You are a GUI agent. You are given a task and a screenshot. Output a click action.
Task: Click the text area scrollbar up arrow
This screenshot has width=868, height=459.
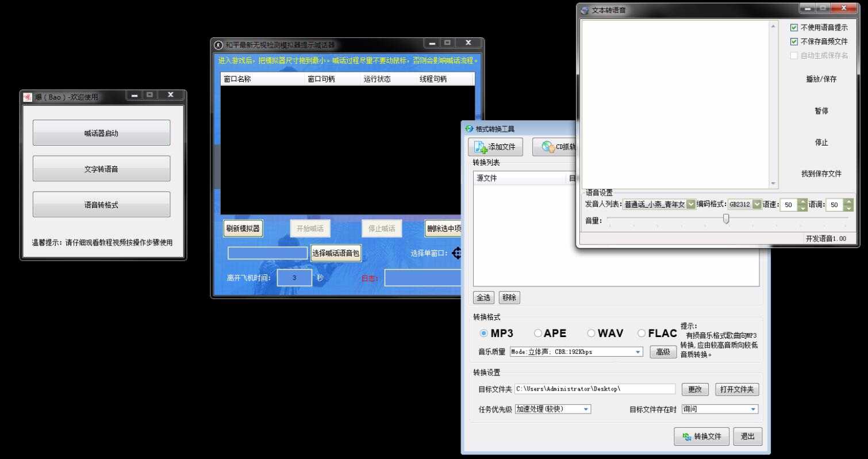pyautogui.click(x=773, y=26)
